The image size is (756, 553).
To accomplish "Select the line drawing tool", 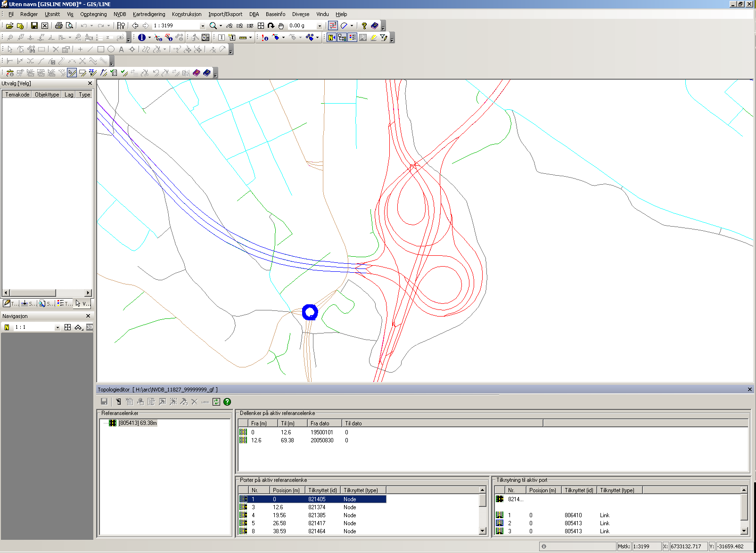I will pyautogui.click(x=90, y=49).
